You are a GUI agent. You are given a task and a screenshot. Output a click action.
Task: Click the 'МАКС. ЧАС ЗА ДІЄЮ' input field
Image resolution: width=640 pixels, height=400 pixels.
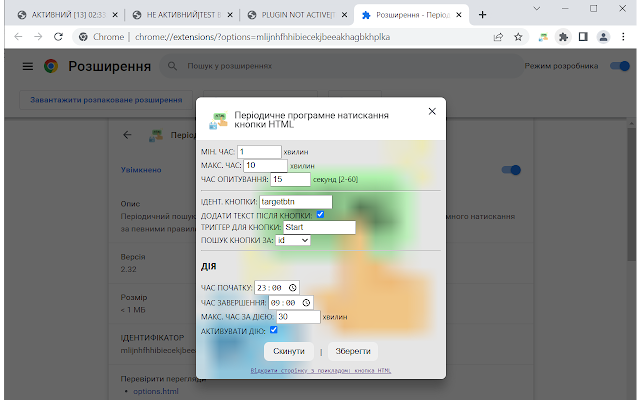[298, 317]
